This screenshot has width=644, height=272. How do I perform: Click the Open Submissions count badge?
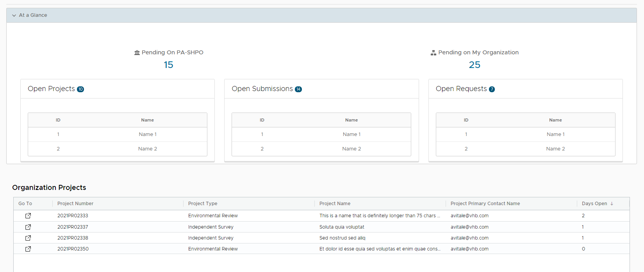coord(298,89)
